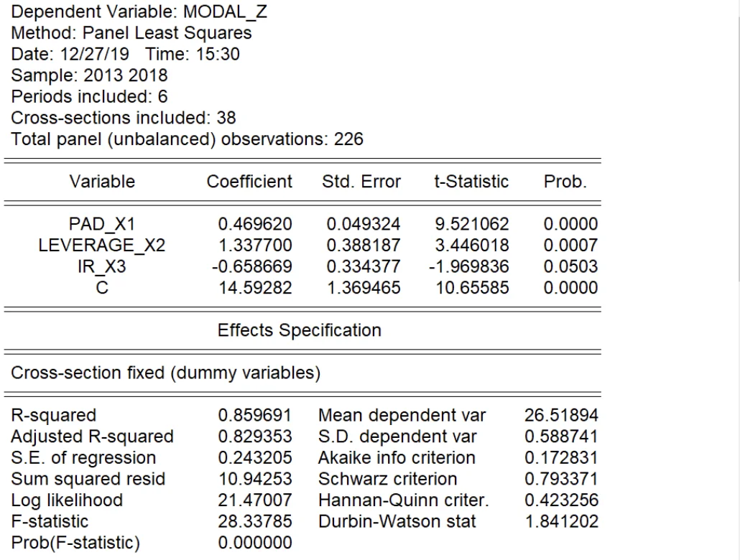The width and height of the screenshot is (740, 560).
Task: Click the IR_X3 probability value 0.0503
Action: [570, 266]
